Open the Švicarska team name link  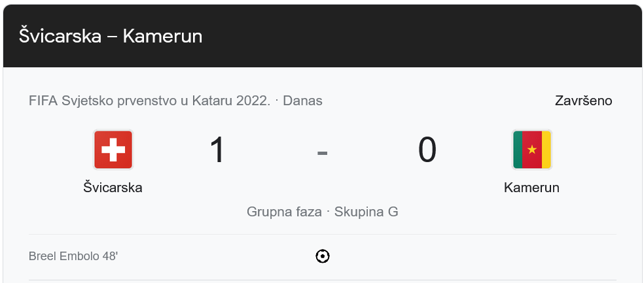(113, 188)
